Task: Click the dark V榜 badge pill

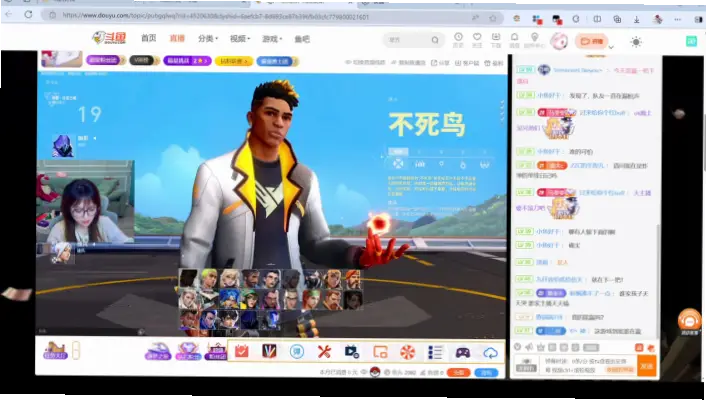Action: [x=144, y=60]
